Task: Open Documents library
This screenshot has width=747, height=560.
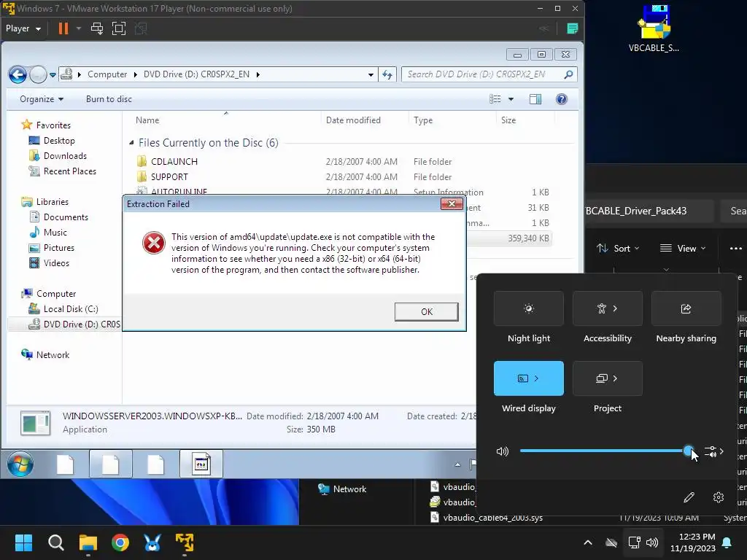Action: [x=66, y=217]
